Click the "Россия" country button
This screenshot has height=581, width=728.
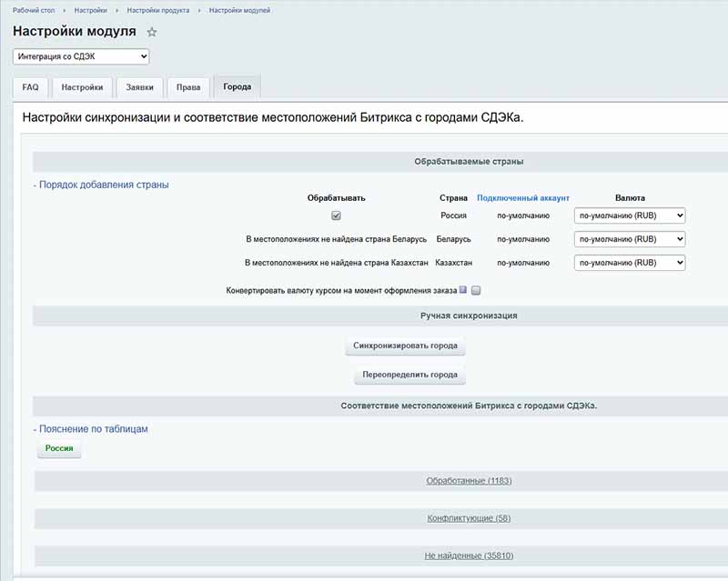(x=58, y=448)
